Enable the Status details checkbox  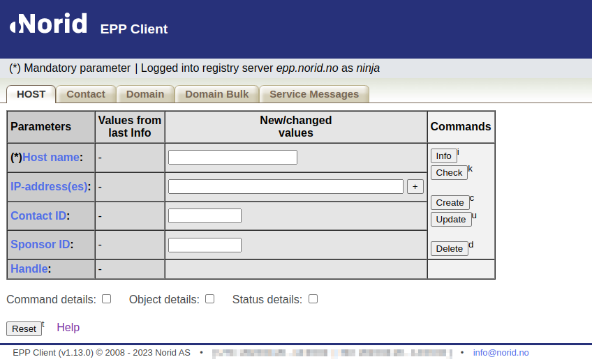tap(313, 298)
